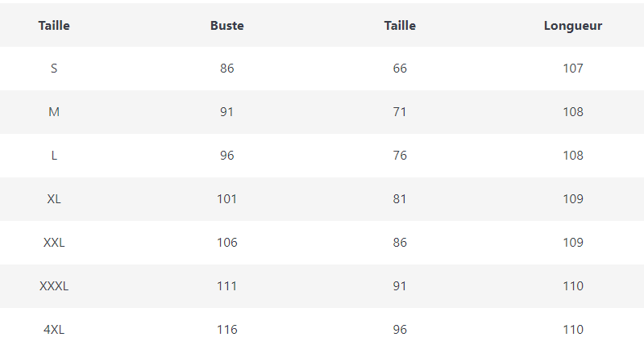Image resolution: width=644 pixels, height=358 pixels.
Task: Select the M size row label
Action: [x=54, y=112]
